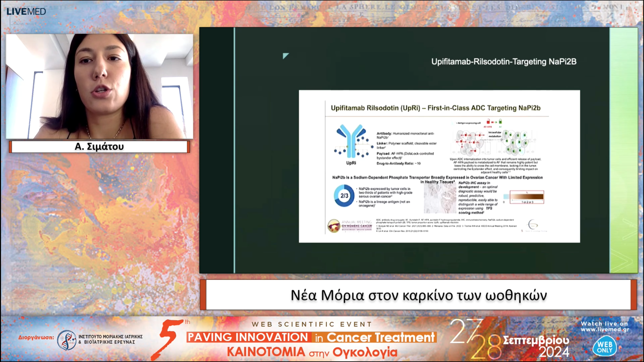
Task: Click the institute DNA logo
Action: pos(67,340)
